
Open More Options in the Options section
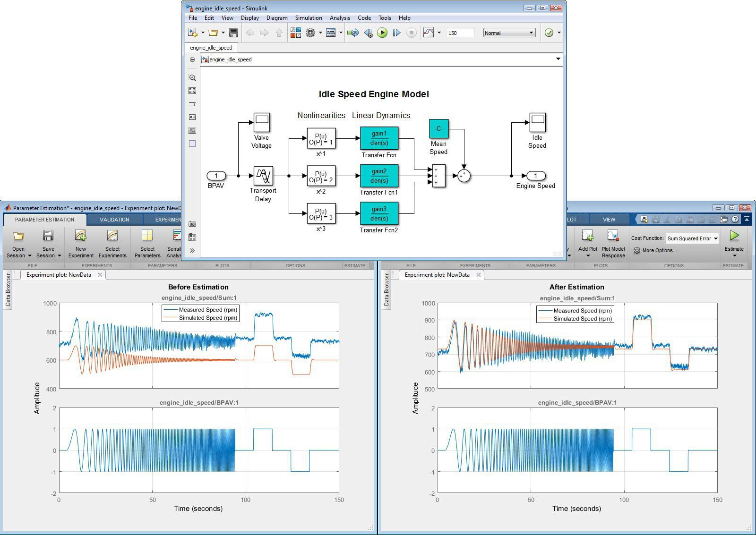click(658, 250)
